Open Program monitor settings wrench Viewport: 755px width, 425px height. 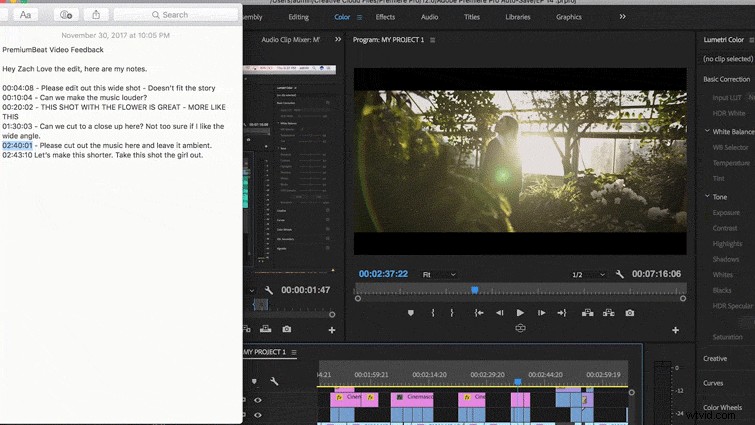tap(620, 274)
